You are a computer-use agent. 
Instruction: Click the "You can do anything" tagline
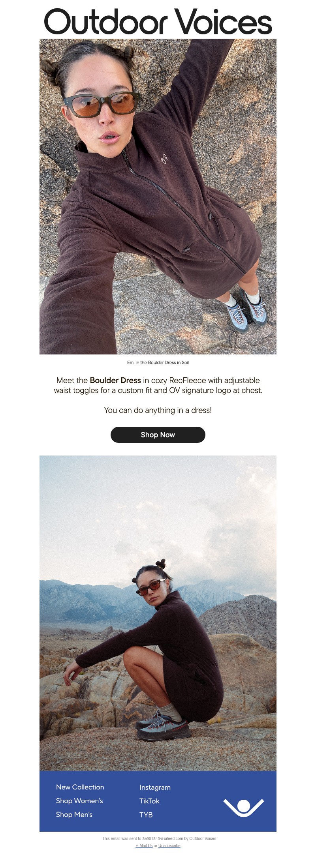(158, 410)
